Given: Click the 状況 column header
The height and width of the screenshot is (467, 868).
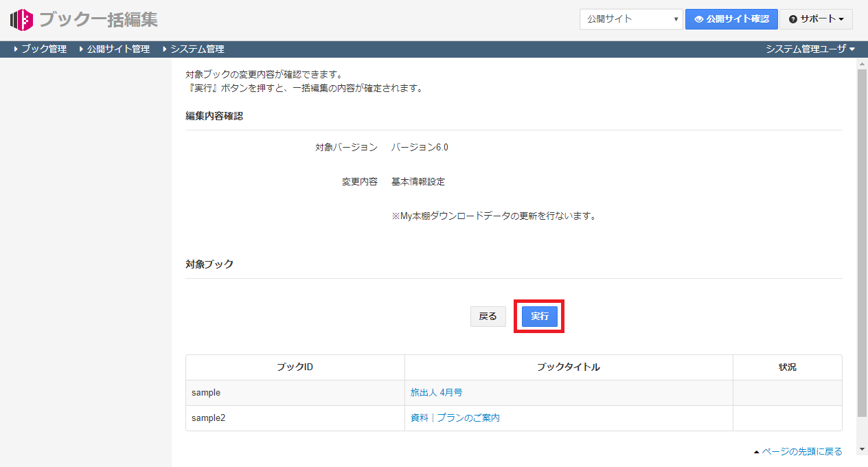Looking at the screenshot, I should pyautogui.click(x=788, y=367).
